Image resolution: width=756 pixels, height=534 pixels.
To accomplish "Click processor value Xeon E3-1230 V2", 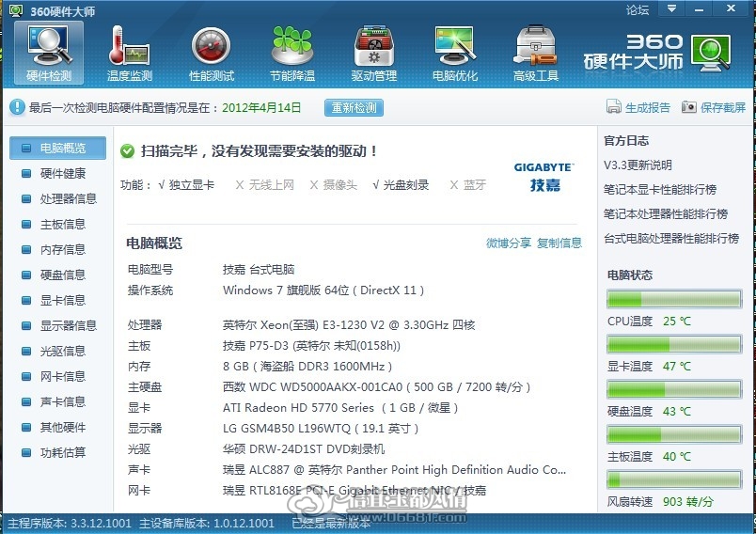I will tap(349, 325).
